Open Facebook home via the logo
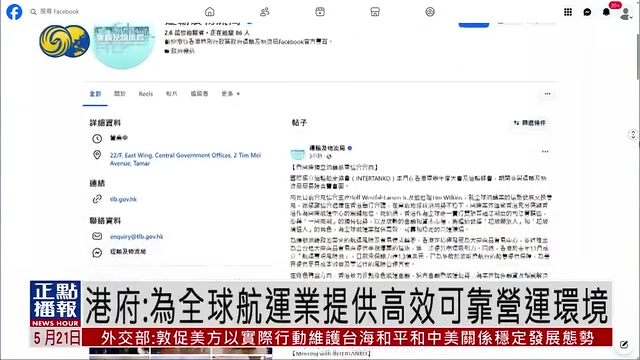 pos(14,12)
